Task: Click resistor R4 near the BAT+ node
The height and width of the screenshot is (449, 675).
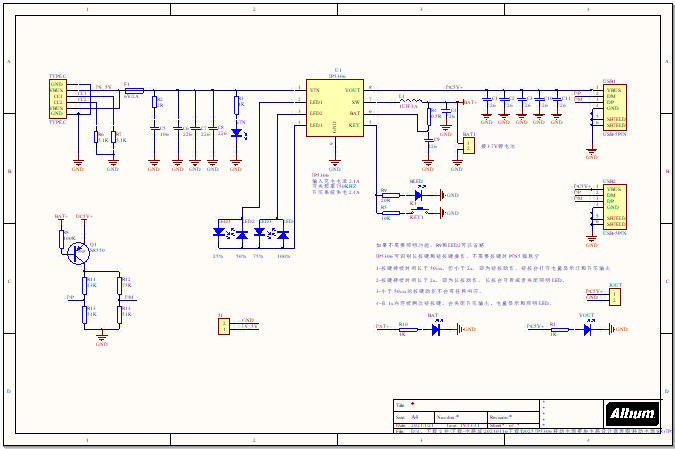Action: tap(429, 117)
